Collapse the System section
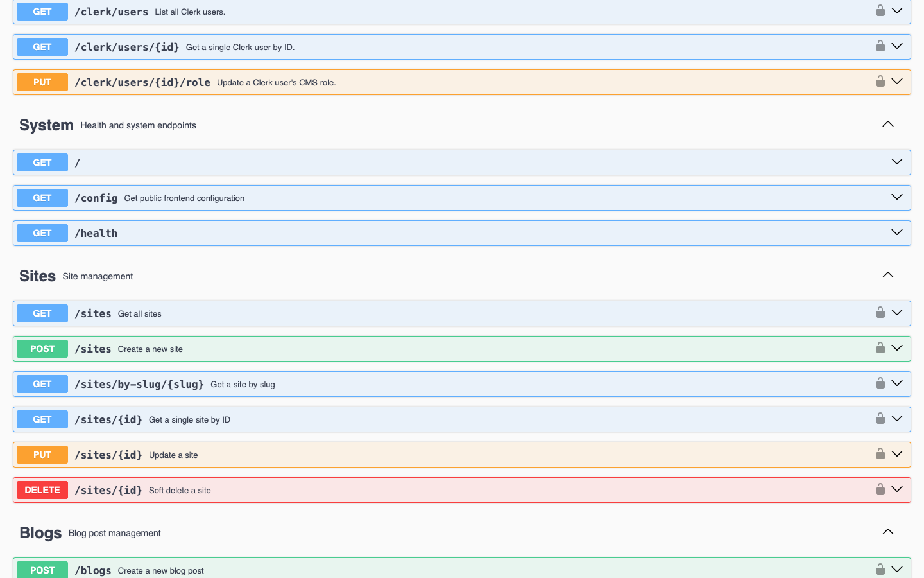Screen dimensions: 924x578 point(887,123)
